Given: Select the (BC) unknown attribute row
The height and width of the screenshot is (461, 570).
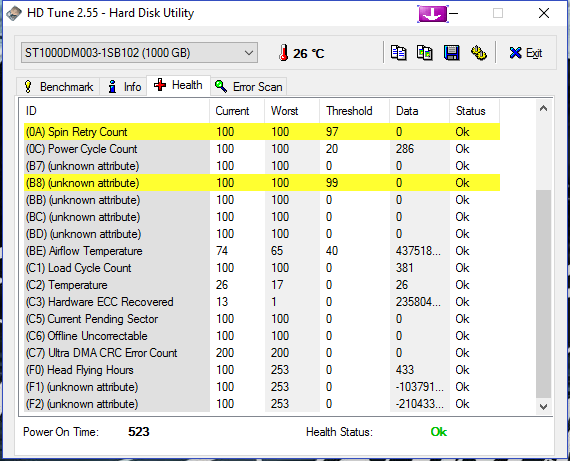Looking at the screenshot, I should 262,217.
